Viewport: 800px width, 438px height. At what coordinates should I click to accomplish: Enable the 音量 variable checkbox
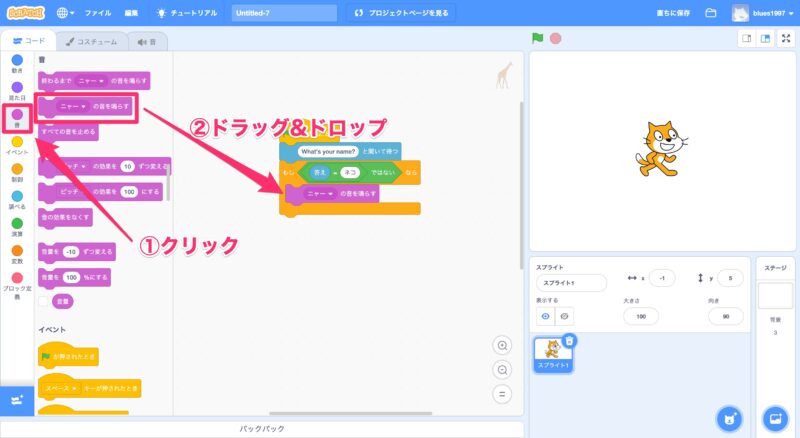pos(44,300)
